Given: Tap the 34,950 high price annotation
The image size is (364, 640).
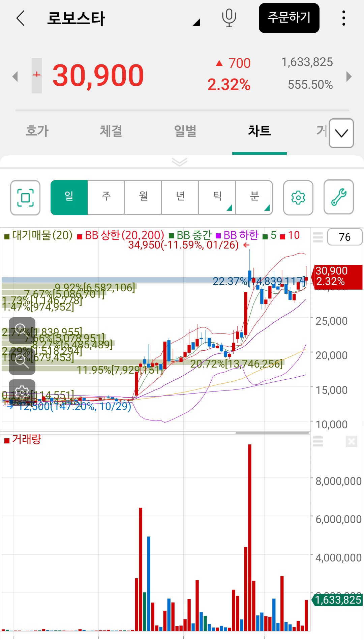Looking at the screenshot, I should (183, 245).
